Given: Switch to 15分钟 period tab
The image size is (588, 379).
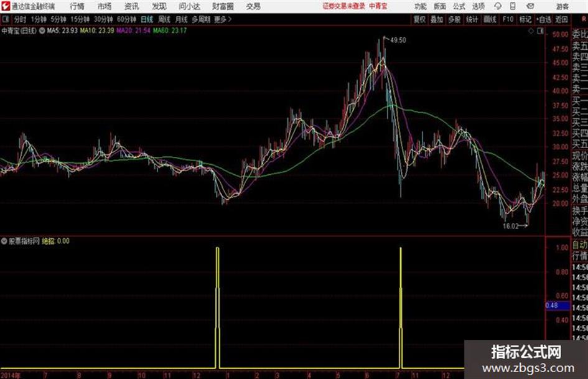Looking at the screenshot, I should click(80, 19).
